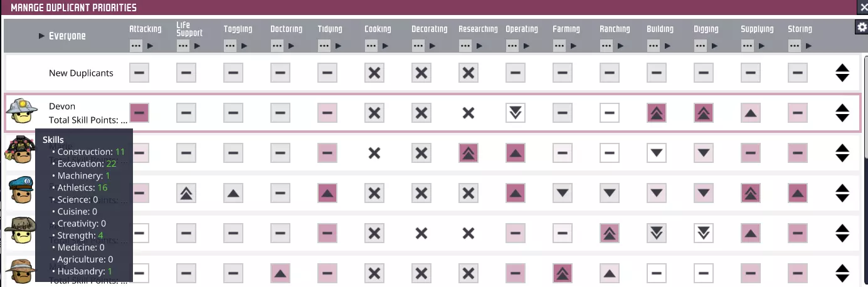Image resolution: width=868 pixels, height=287 pixels.
Task: Click New Duplicants Attacking priority box
Action: (x=139, y=73)
